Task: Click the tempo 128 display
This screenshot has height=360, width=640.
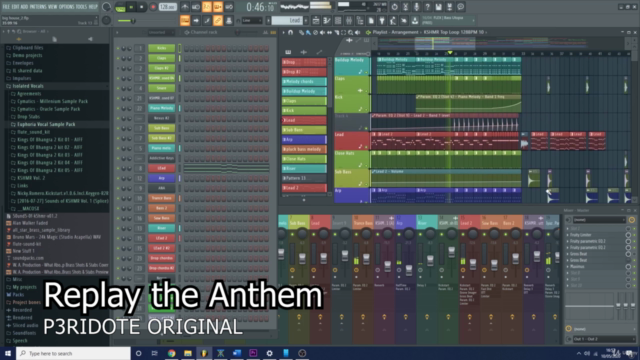Action: [167, 7]
